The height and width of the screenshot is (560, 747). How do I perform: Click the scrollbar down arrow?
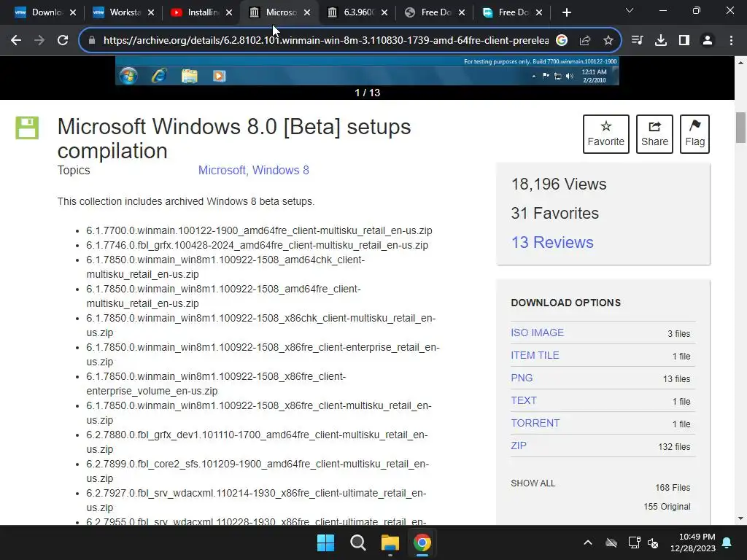point(740,518)
